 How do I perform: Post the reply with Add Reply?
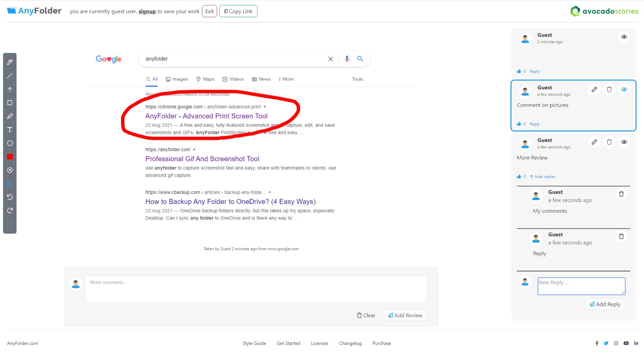pos(605,304)
